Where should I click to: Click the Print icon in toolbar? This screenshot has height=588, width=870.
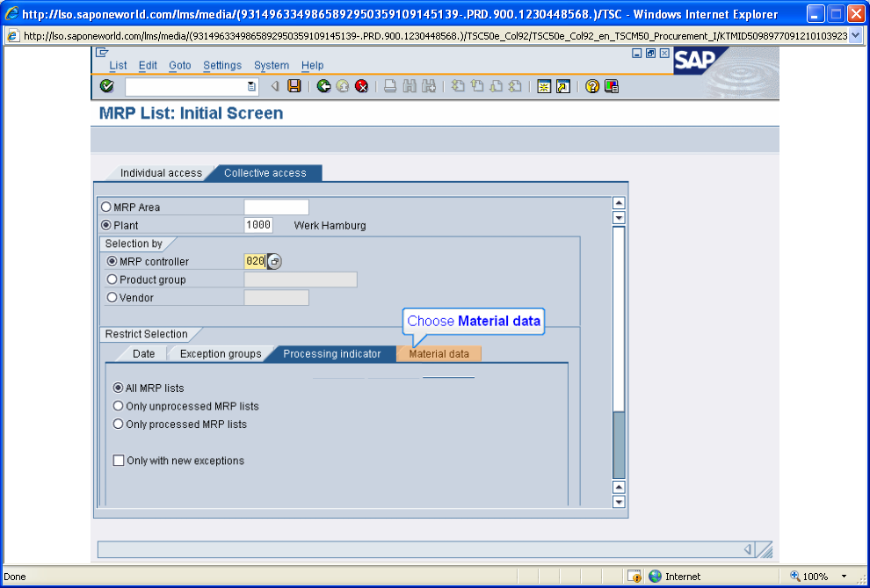pyautogui.click(x=390, y=86)
